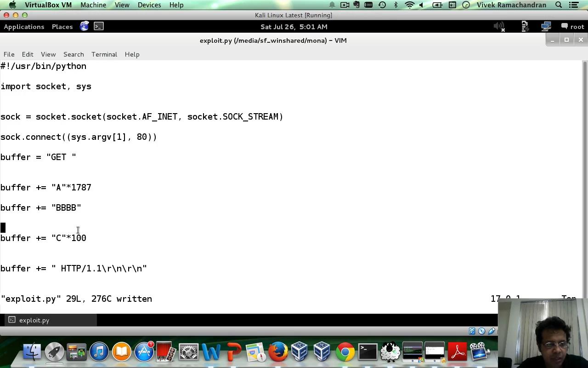The image size is (588, 368).
Task: Open Kali Applications menu
Action: pyautogui.click(x=24, y=27)
